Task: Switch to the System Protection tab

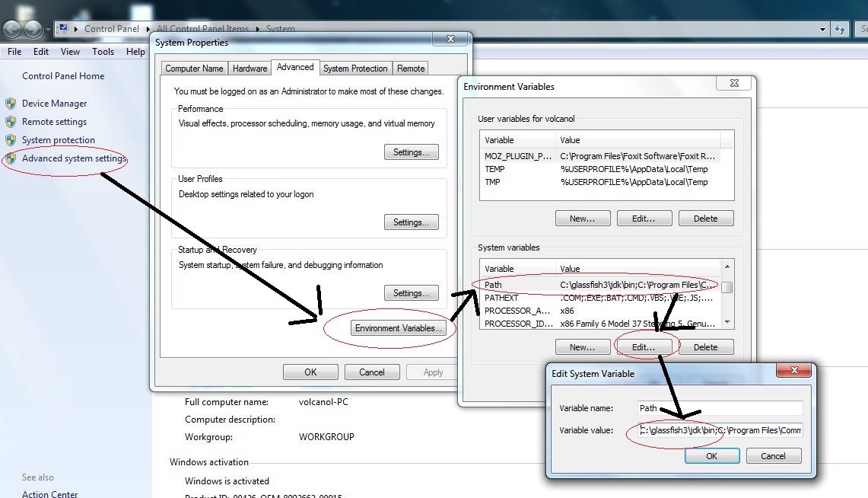Action: pos(355,68)
